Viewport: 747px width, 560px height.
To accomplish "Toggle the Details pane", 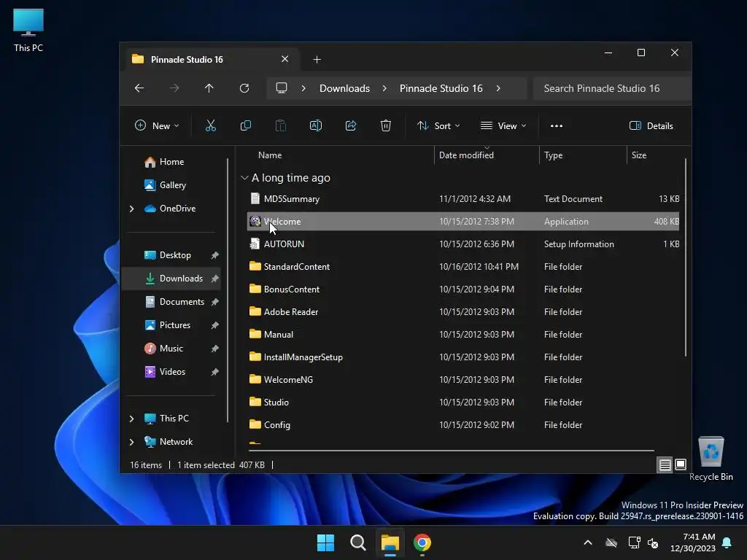I will pyautogui.click(x=651, y=125).
